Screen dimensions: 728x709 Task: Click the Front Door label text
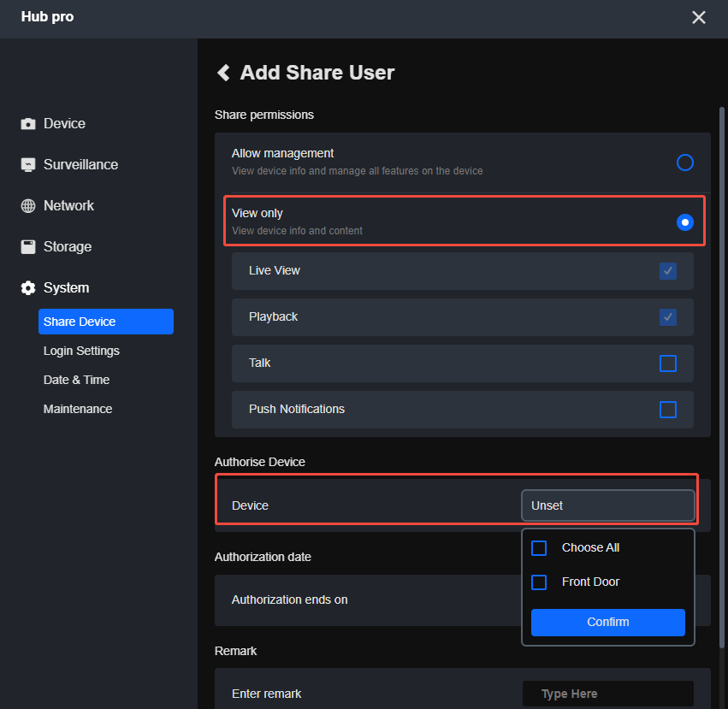590,582
